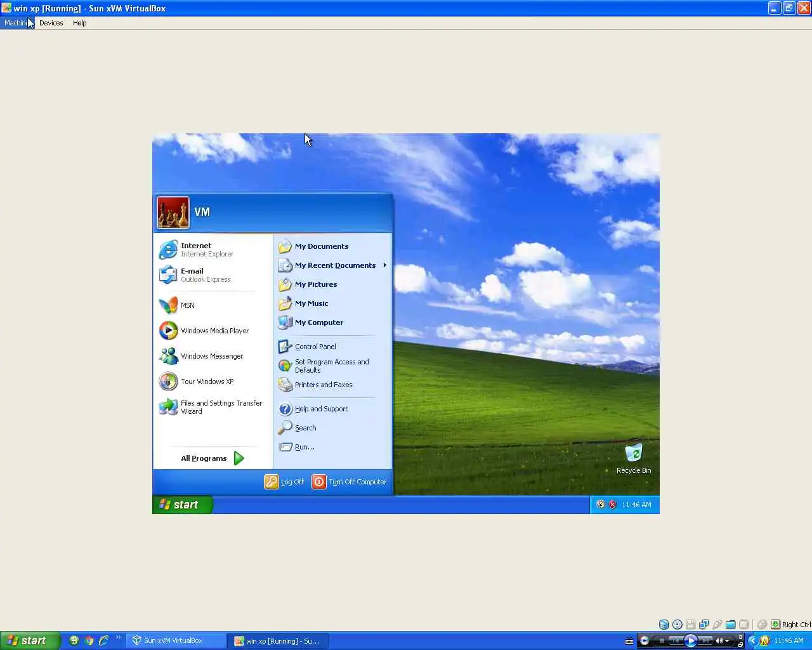Switch to win xp [Running] taskbar button
The width and height of the screenshot is (812, 650).
[x=278, y=641]
